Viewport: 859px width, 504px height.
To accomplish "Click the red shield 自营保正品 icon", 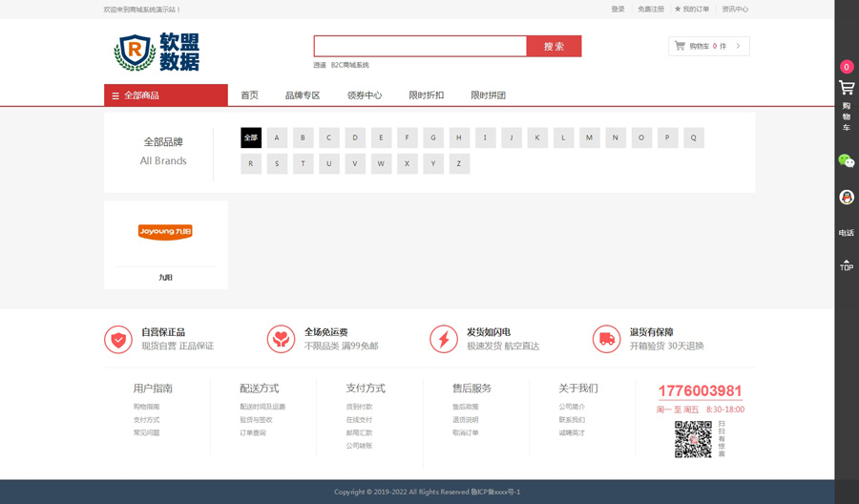I will tap(118, 339).
